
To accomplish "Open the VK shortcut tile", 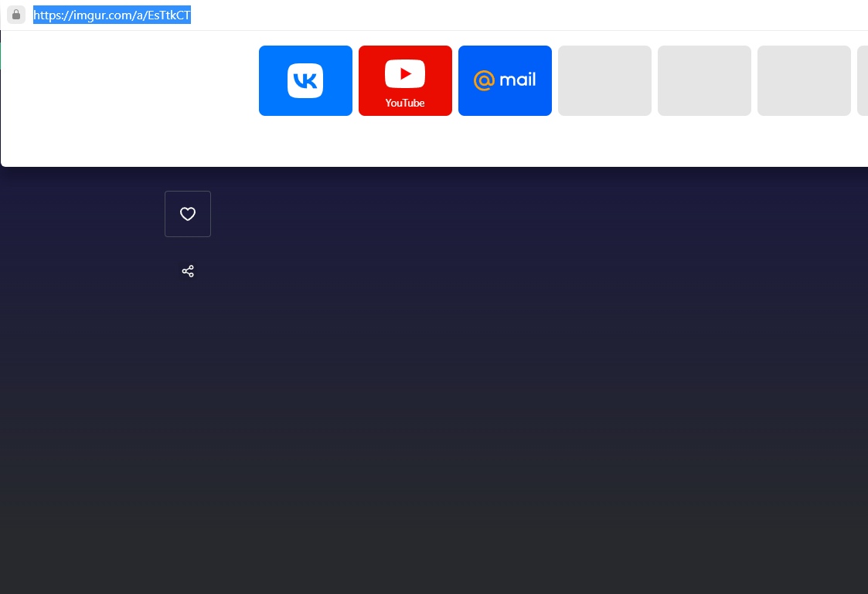I will (305, 80).
